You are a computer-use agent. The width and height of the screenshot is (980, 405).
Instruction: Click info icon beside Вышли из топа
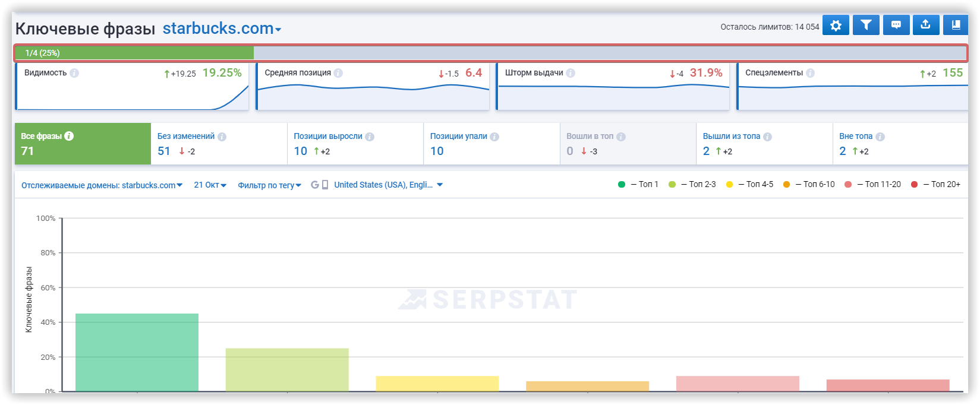[767, 137]
